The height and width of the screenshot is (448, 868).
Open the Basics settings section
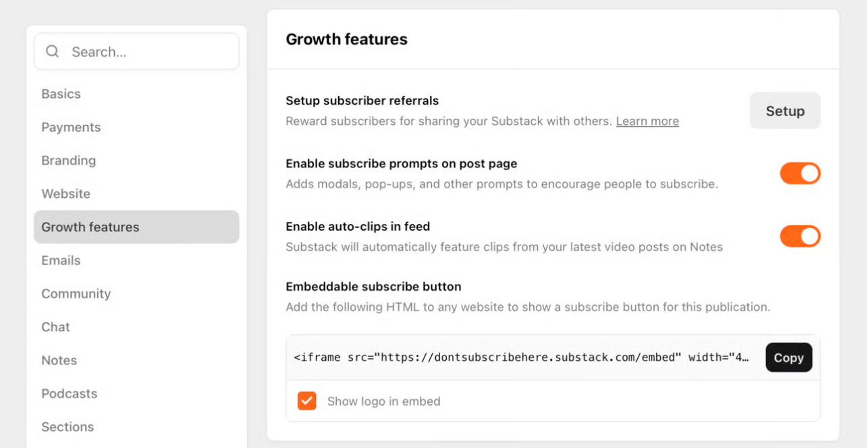61,94
